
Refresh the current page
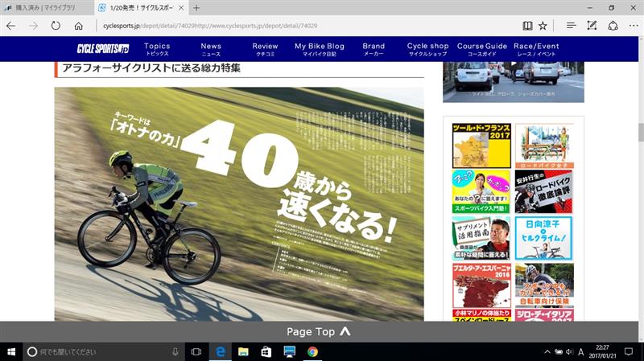pos(56,26)
